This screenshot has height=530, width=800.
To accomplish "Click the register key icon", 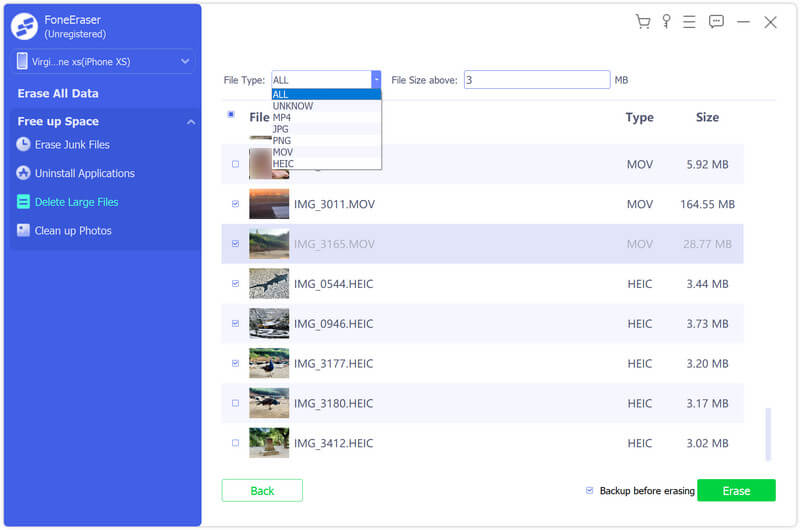I will (x=666, y=22).
